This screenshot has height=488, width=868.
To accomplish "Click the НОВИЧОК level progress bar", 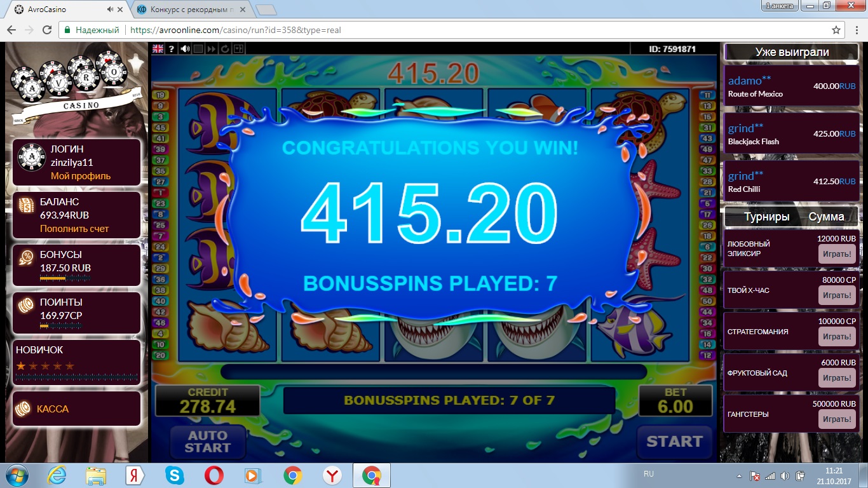I will click(76, 377).
